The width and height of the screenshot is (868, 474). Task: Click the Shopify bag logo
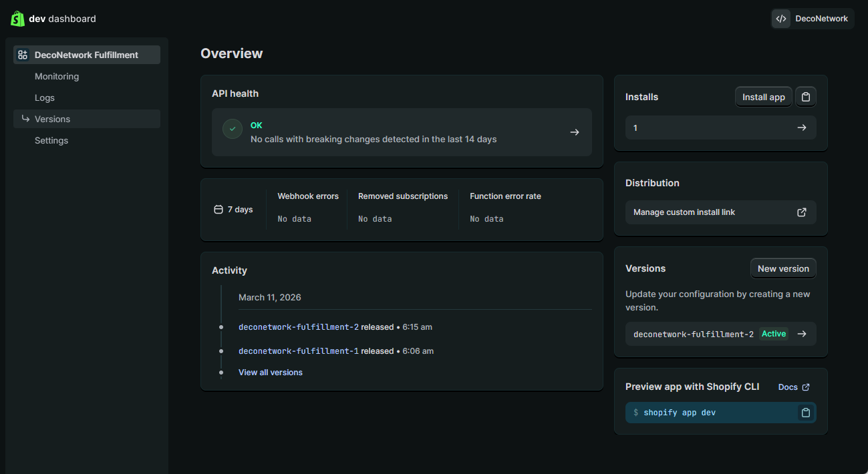[17, 19]
